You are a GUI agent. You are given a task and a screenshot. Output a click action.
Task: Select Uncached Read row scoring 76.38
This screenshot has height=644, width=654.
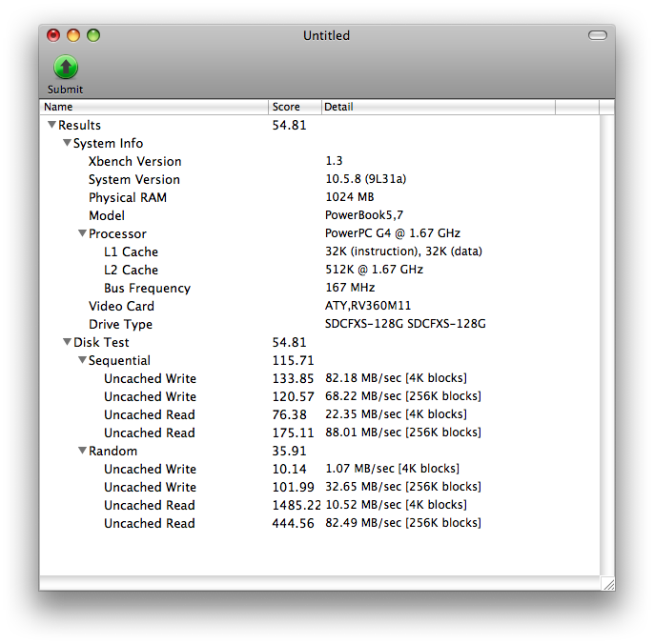click(320, 414)
